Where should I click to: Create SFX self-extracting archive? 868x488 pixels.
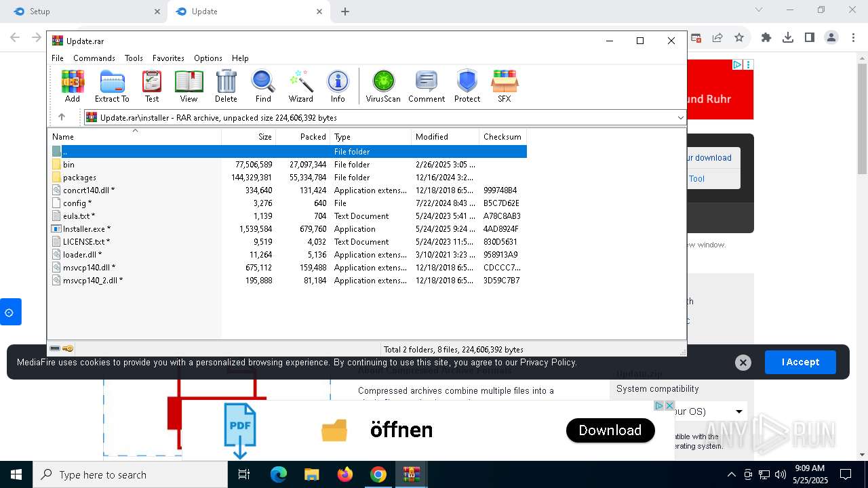(x=505, y=86)
